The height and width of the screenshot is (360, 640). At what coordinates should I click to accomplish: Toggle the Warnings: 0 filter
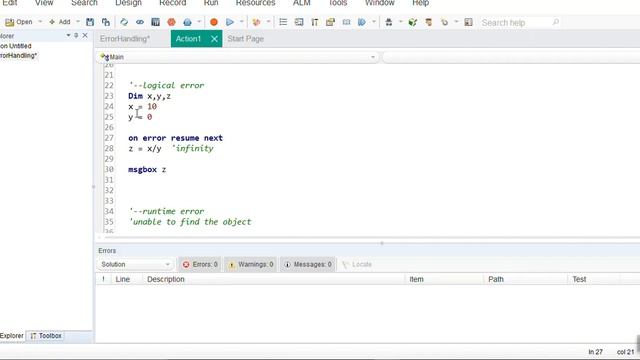coord(251,264)
